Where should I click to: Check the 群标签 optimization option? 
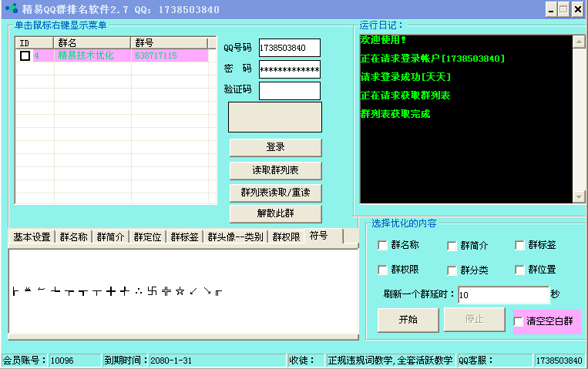pyautogui.click(x=519, y=245)
